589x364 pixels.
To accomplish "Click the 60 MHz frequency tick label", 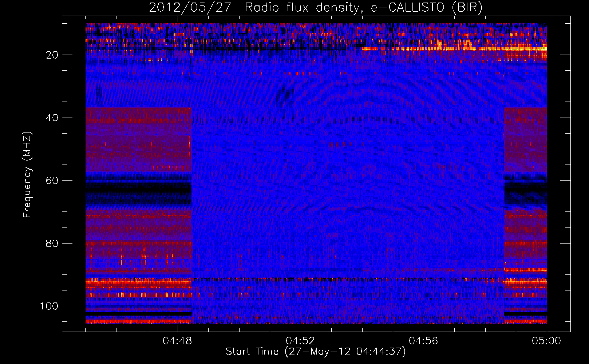I will 52,181.
